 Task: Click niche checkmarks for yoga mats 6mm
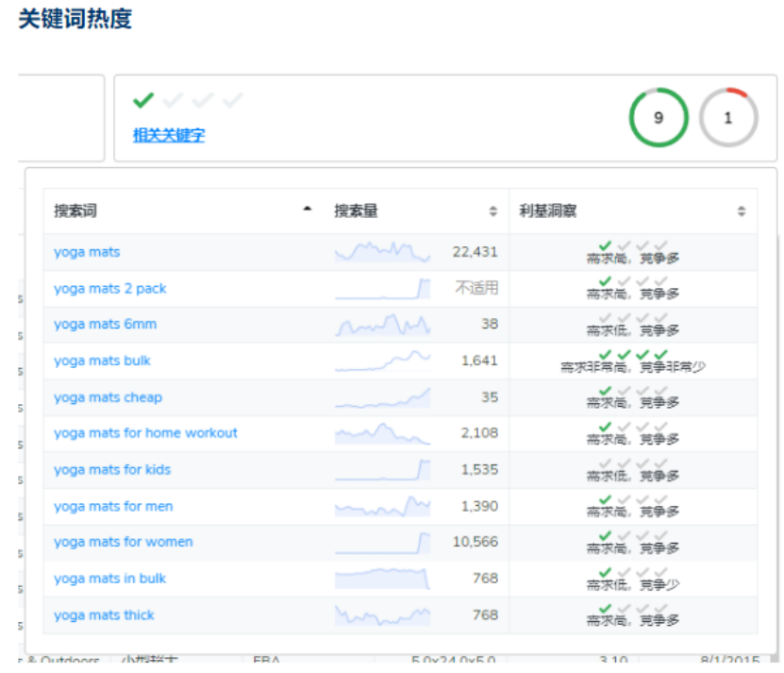632,319
